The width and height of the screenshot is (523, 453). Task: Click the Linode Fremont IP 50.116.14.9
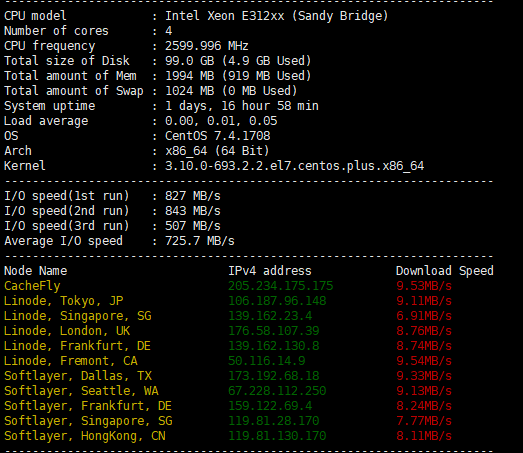click(267, 361)
